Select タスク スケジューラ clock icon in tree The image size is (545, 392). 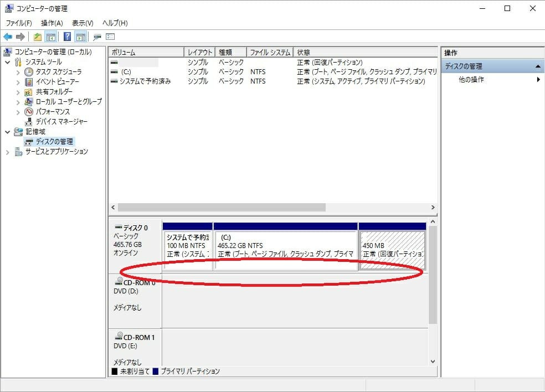[29, 72]
